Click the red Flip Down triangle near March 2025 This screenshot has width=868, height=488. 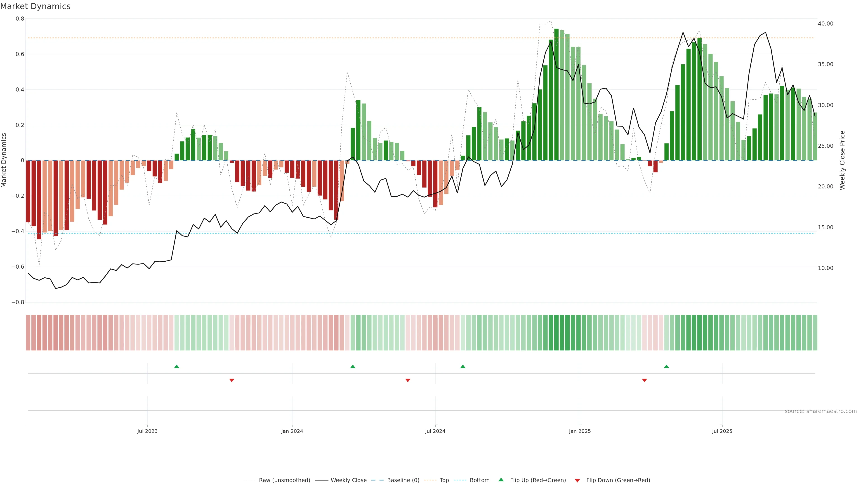[644, 380]
